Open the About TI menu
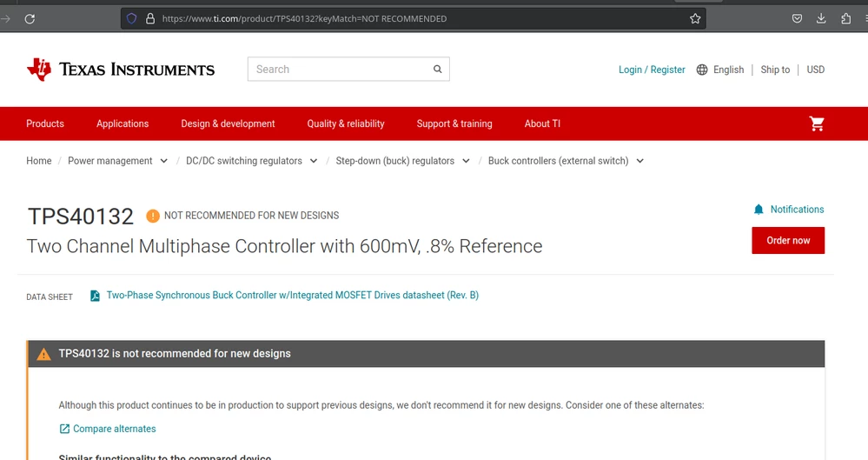Viewport: 868px width, 460px height. point(542,123)
